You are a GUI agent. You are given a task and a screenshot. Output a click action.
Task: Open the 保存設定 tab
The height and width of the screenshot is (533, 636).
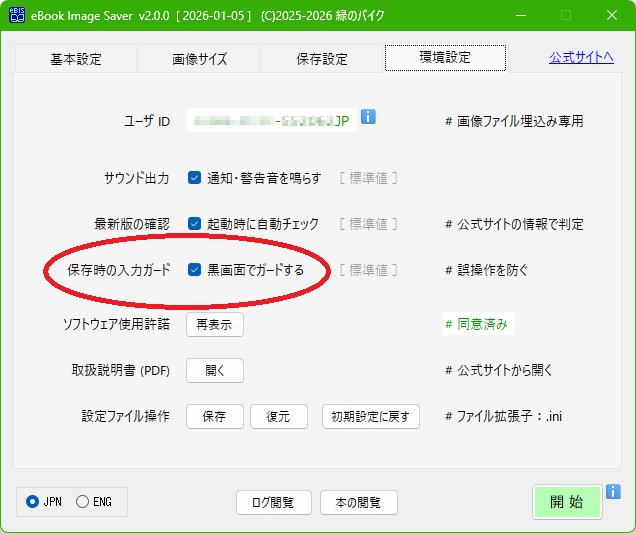point(322,59)
